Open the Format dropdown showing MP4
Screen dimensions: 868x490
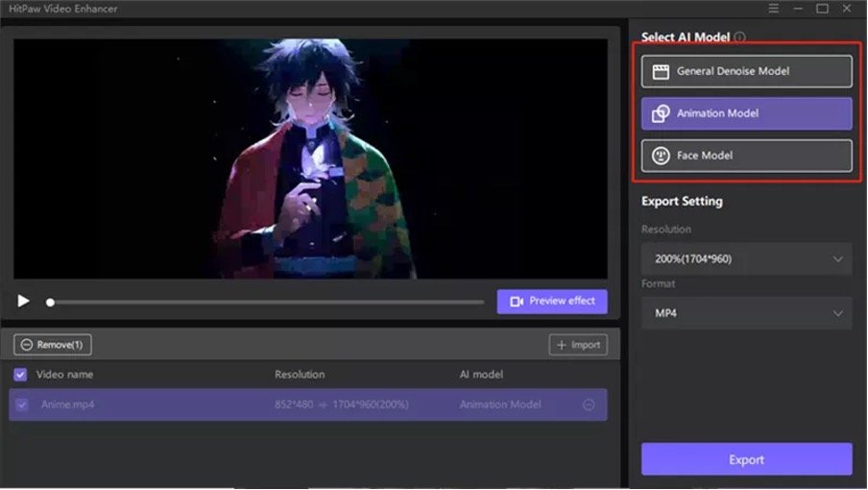coord(746,313)
